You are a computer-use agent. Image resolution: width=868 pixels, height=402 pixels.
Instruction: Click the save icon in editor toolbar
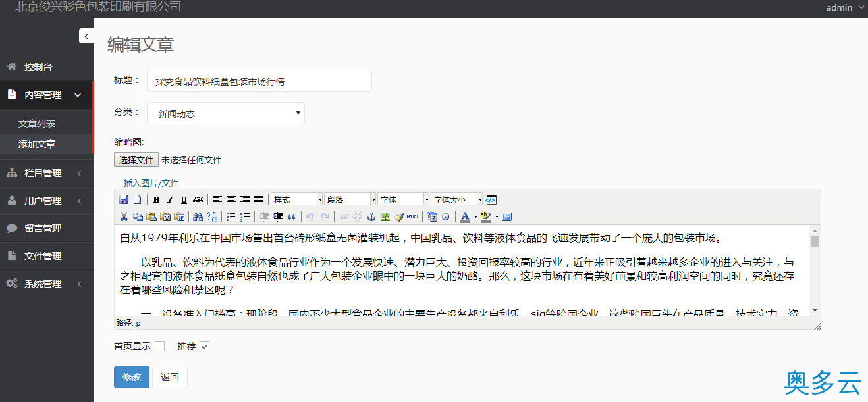[x=124, y=199]
